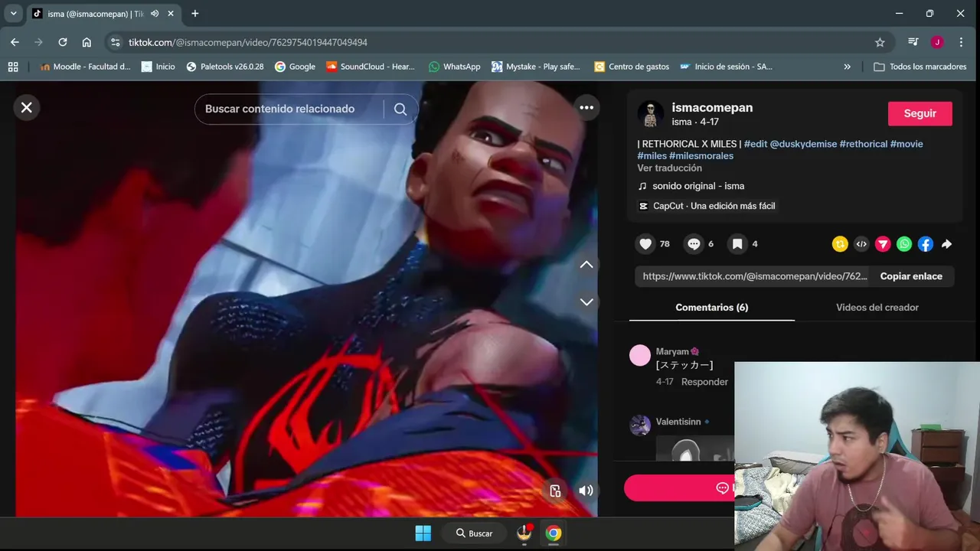Click Copiar enlace button

911,276
